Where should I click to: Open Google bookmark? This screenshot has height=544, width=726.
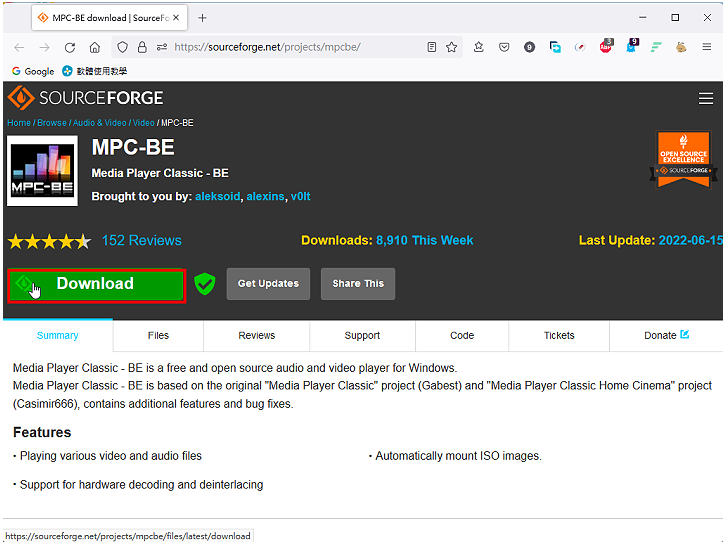[x=33, y=71]
